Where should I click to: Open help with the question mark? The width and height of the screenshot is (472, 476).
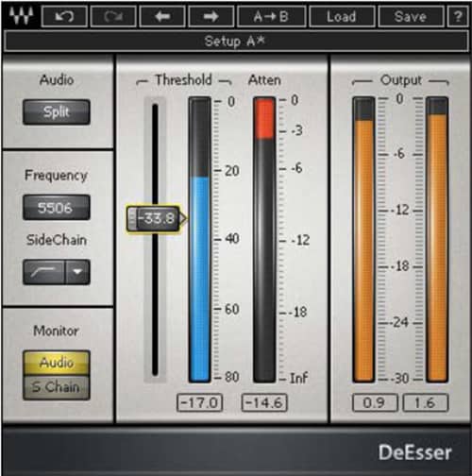[x=458, y=16]
